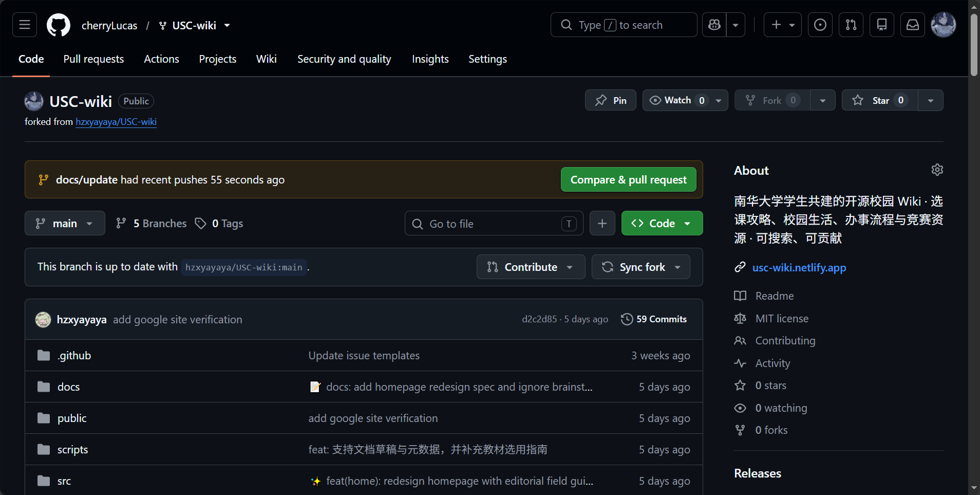Open the Update issue templates commit message
The height and width of the screenshot is (495, 980).
coord(364,355)
